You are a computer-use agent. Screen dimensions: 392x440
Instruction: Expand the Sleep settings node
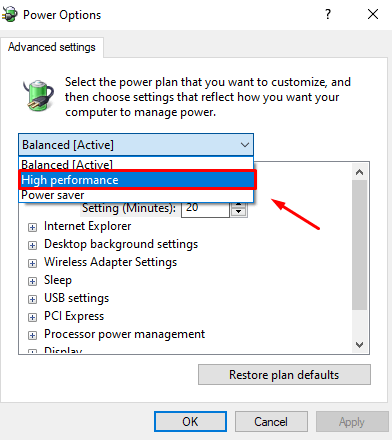tap(32, 281)
